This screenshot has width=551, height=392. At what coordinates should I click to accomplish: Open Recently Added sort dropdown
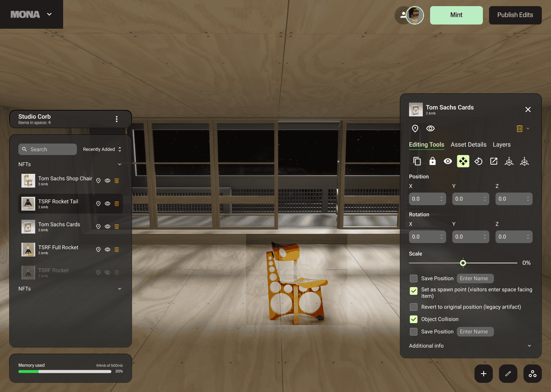coord(102,149)
